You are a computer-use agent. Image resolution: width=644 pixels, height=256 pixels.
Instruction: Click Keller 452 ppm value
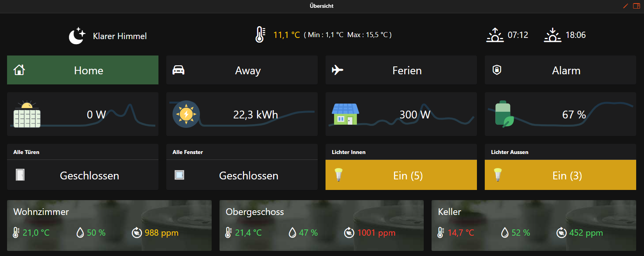tap(586, 233)
